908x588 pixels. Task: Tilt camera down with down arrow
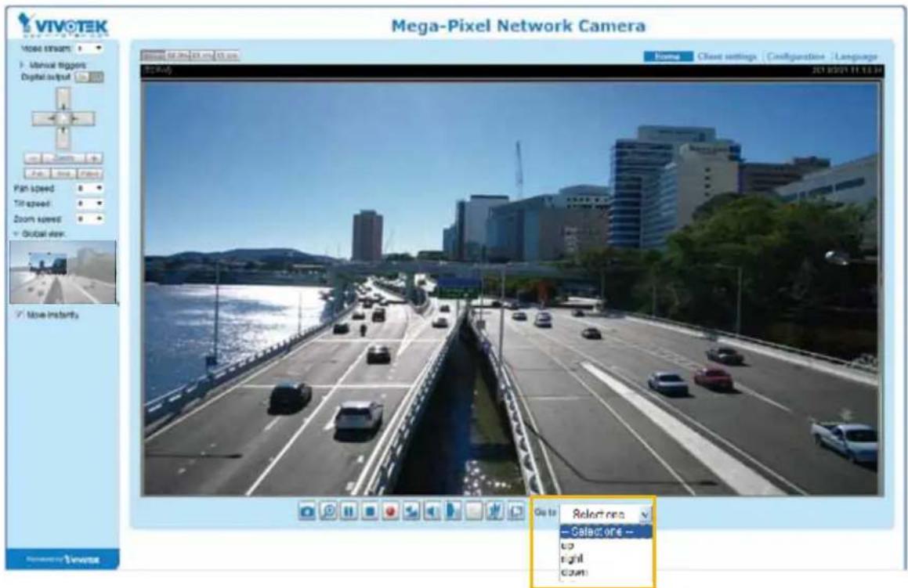coord(63,138)
